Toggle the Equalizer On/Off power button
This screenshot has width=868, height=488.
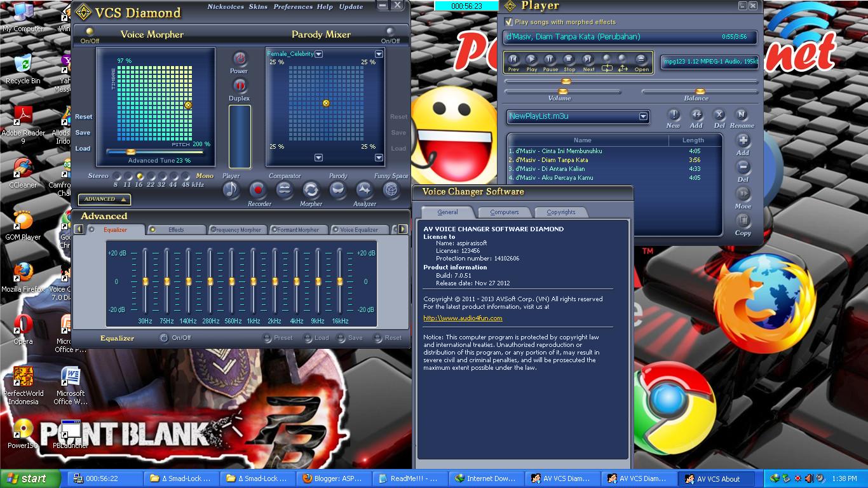pyautogui.click(x=163, y=338)
